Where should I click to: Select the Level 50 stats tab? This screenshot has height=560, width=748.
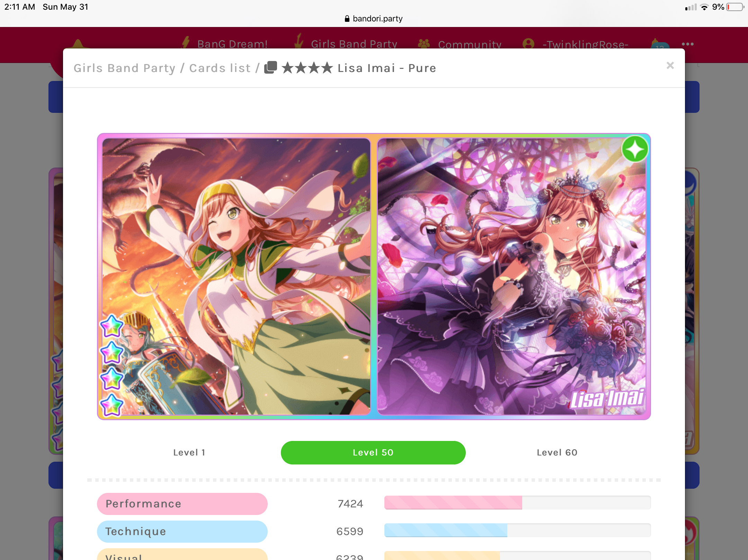(x=373, y=452)
